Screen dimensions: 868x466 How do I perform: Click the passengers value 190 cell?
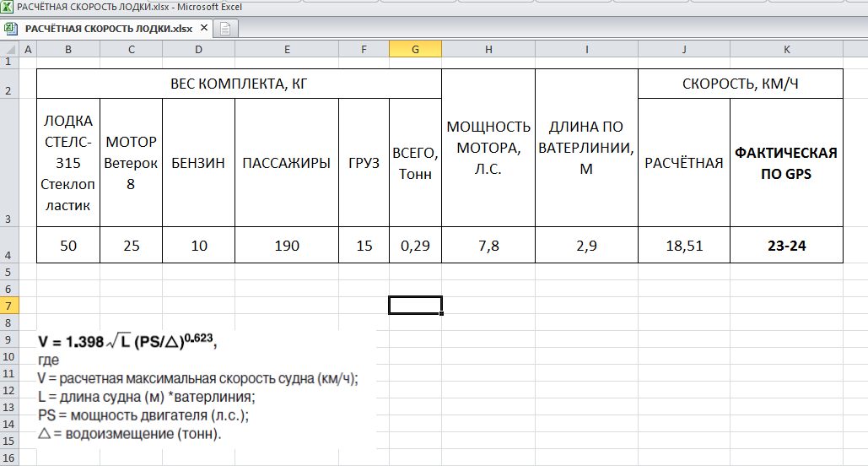tap(287, 245)
